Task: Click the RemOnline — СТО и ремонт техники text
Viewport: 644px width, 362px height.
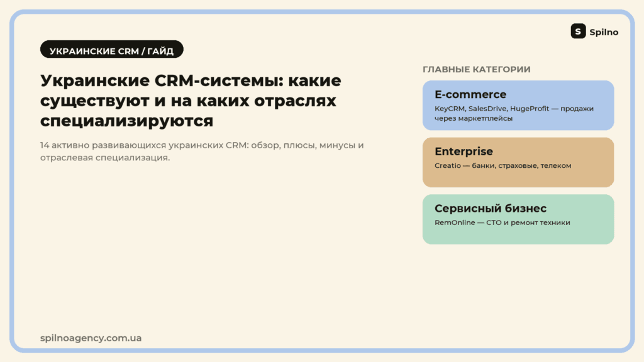Action: pos(502,222)
